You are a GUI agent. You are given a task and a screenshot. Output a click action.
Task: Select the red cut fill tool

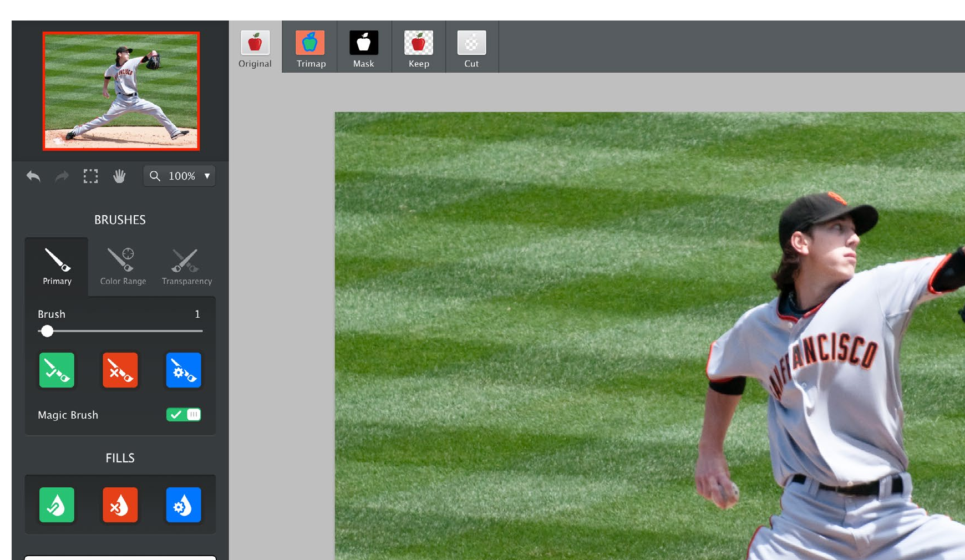(x=120, y=505)
